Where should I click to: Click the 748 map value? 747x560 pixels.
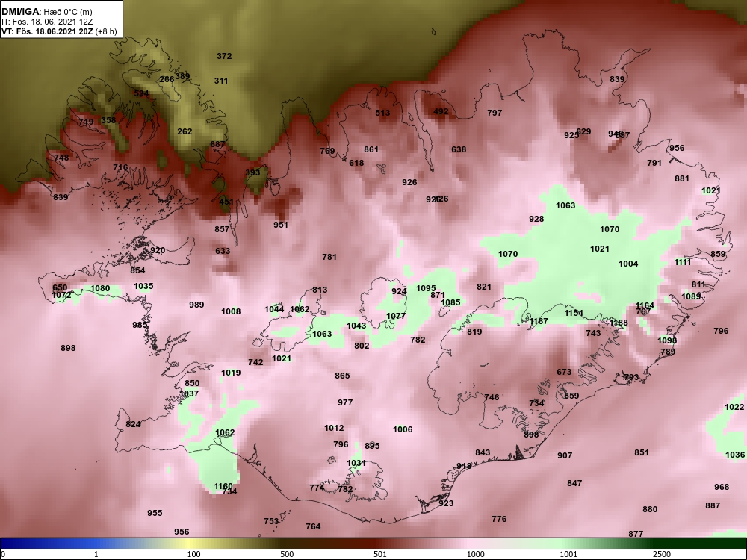pos(61,158)
